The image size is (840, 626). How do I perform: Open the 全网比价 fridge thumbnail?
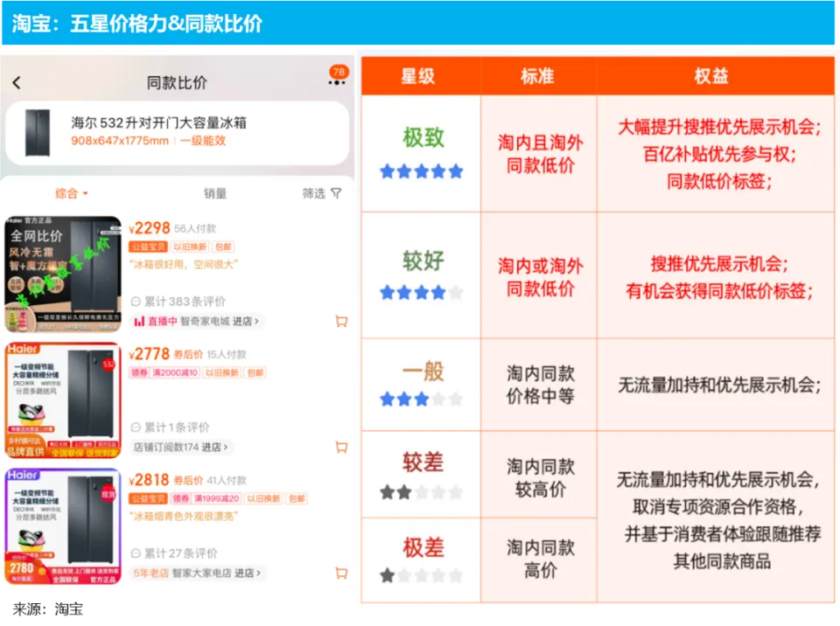pyautogui.click(x=63, y=274)
